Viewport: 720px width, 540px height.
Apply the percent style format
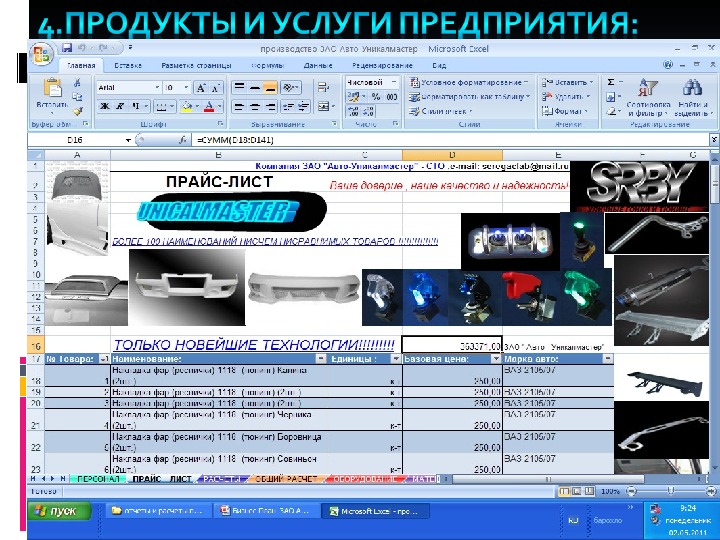(376, 96)
